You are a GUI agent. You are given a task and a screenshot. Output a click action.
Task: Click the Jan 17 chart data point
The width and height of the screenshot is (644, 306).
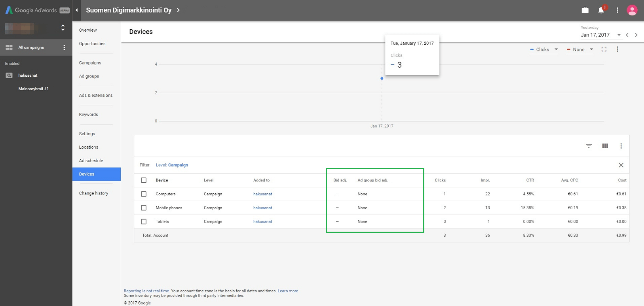(x=382, y=78)
